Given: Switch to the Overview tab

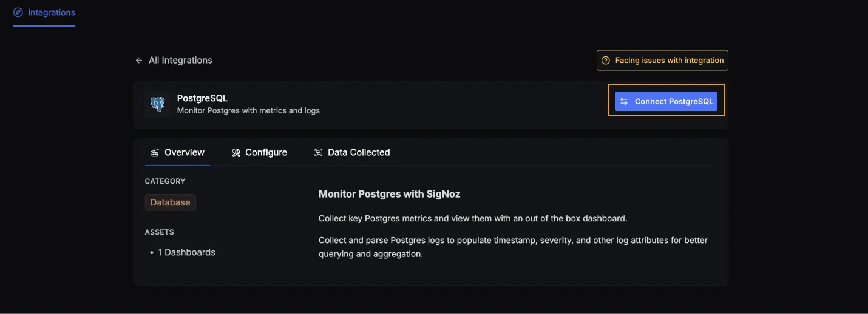Looking at the screenshot, I should coord(178,153).
